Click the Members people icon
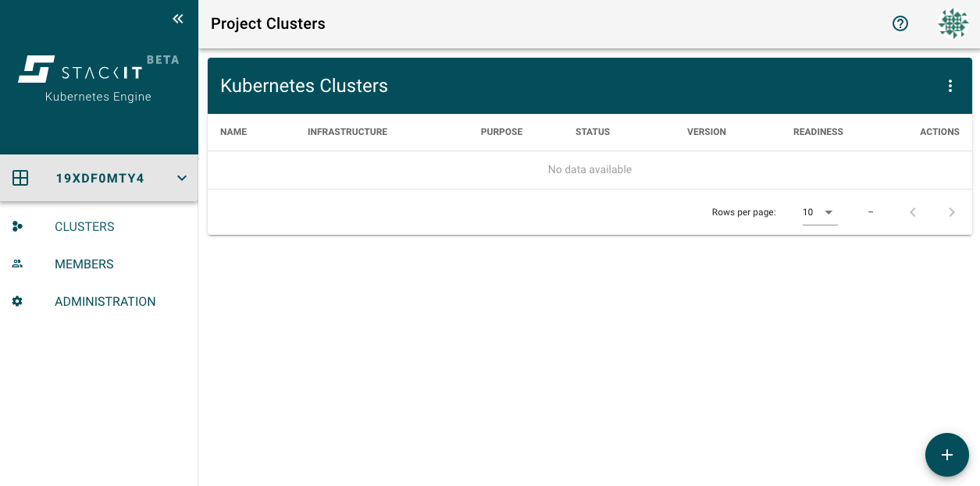 coord(17,264)
